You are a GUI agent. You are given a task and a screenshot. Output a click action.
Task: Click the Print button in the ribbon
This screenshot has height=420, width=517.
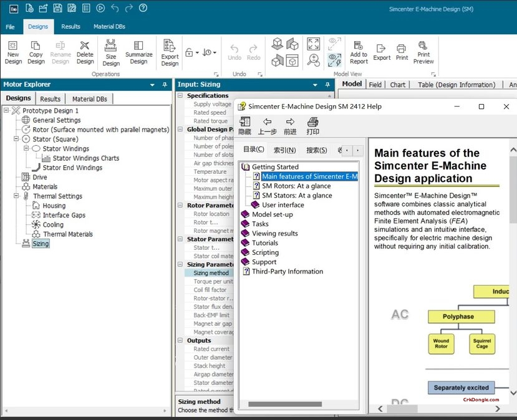pyautogui.click(x=402, y=53)
